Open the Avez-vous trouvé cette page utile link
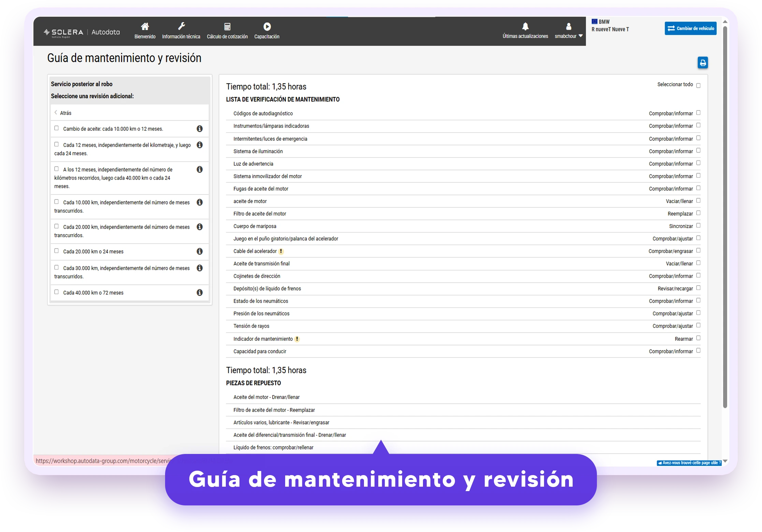The image size is (762, 532). pos(689,463)
